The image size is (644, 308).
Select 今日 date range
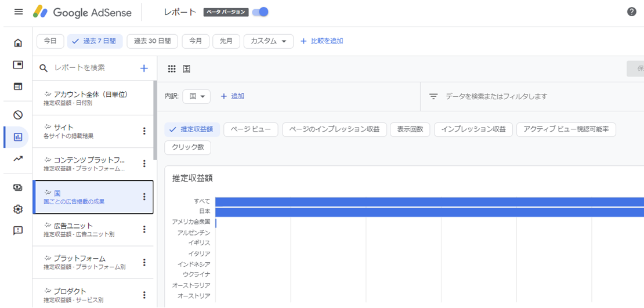point(50,41)
